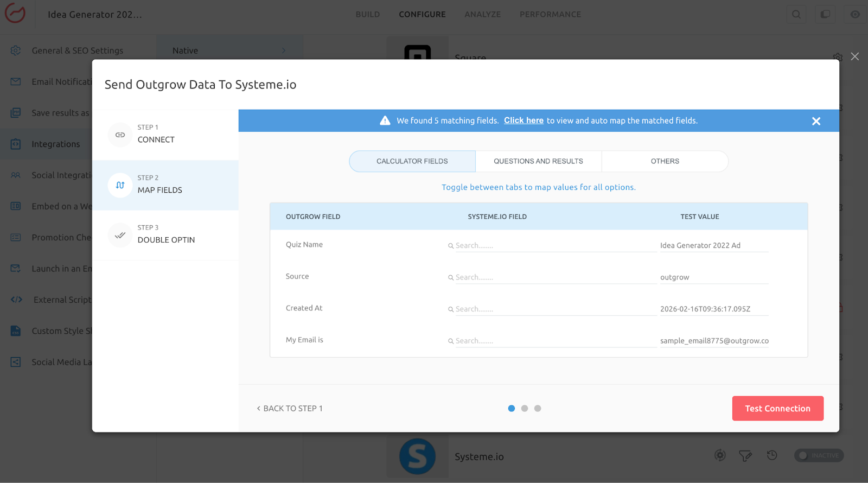Click the Step 3 Double Optin checkmark icon
868x483 pixels.
coord(120,235)
